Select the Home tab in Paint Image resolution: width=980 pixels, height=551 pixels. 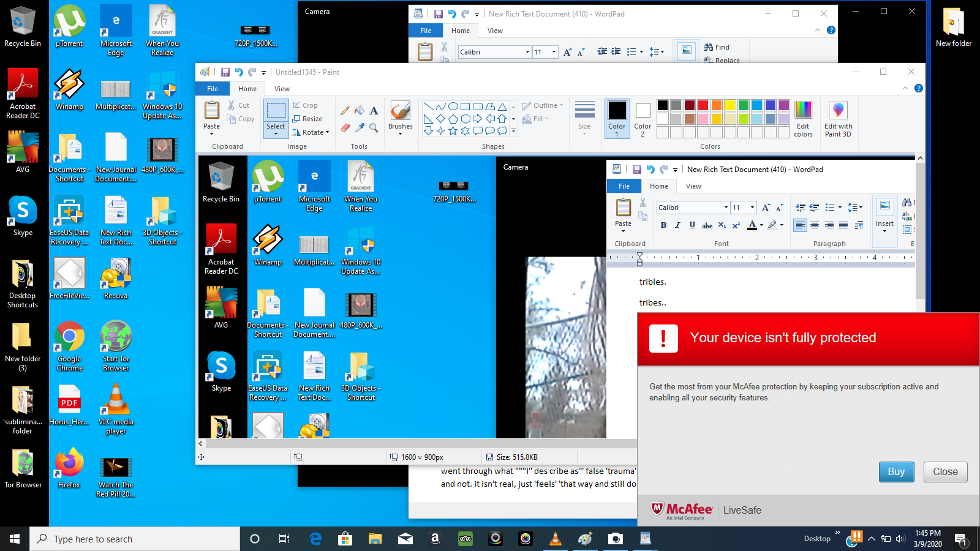pos(247,89)
